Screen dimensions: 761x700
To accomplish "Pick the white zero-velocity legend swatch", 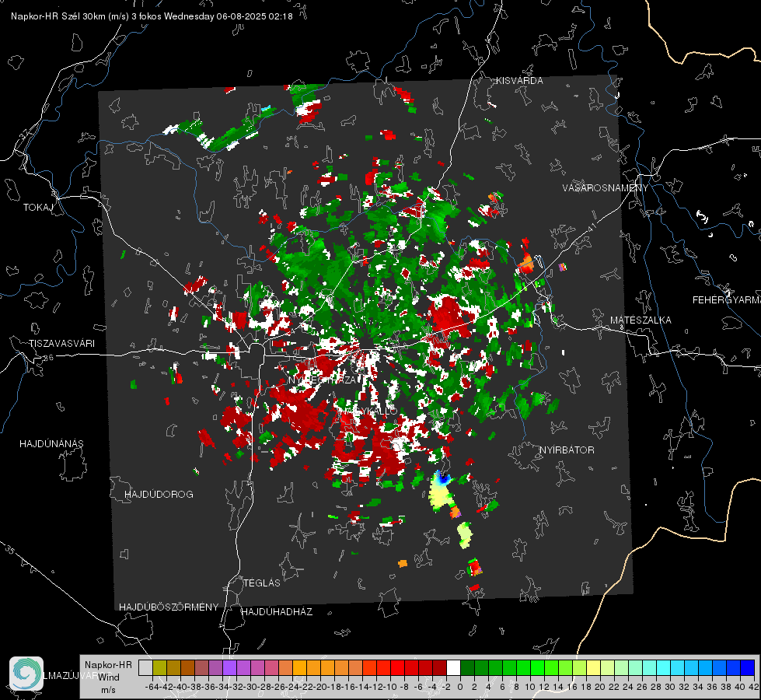I will [x=453, y=667].
